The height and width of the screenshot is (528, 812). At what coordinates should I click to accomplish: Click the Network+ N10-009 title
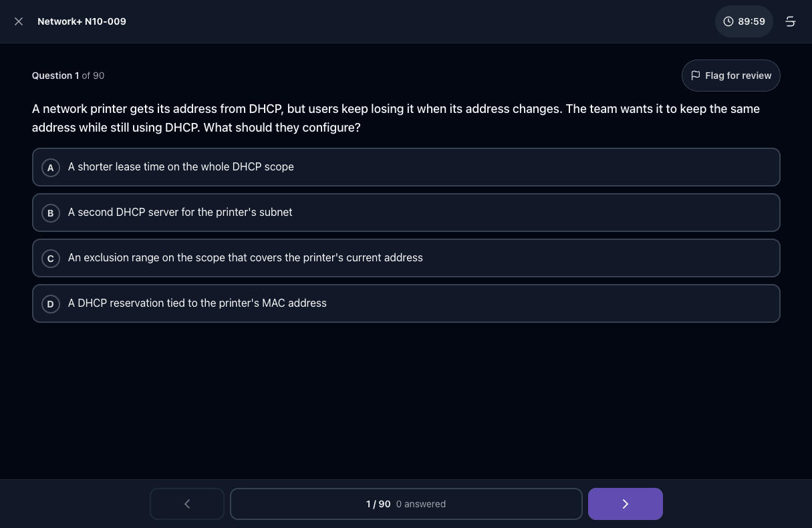(x=82, y=21)
